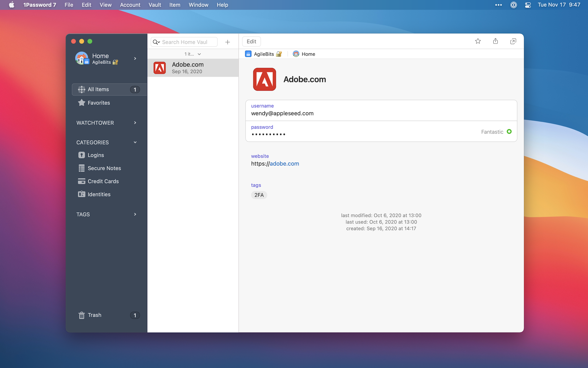Click the Vault menu in menu bar
This screenshot has width=588, height=368.
tap(155, 5)
